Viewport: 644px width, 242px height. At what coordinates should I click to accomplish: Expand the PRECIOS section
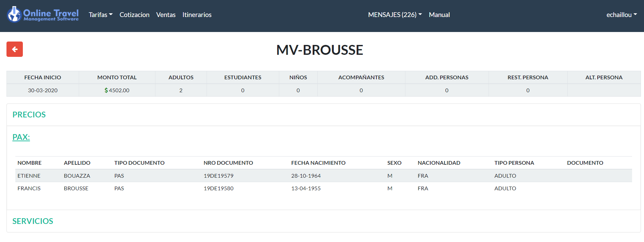(29, 115)
